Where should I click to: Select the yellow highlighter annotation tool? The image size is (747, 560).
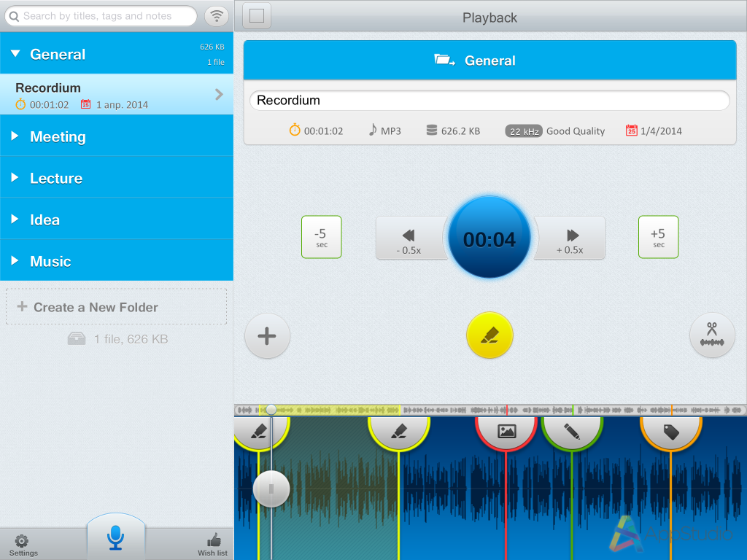tap(489, 335)
